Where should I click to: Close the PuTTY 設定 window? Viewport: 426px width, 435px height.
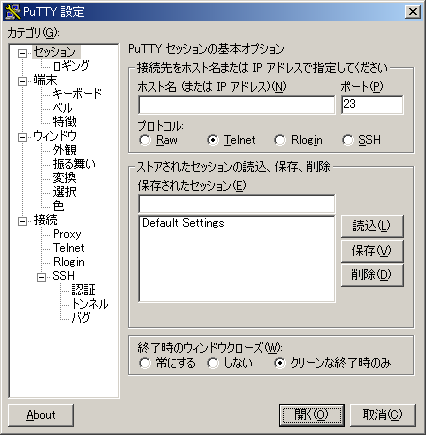click(413, 12)
